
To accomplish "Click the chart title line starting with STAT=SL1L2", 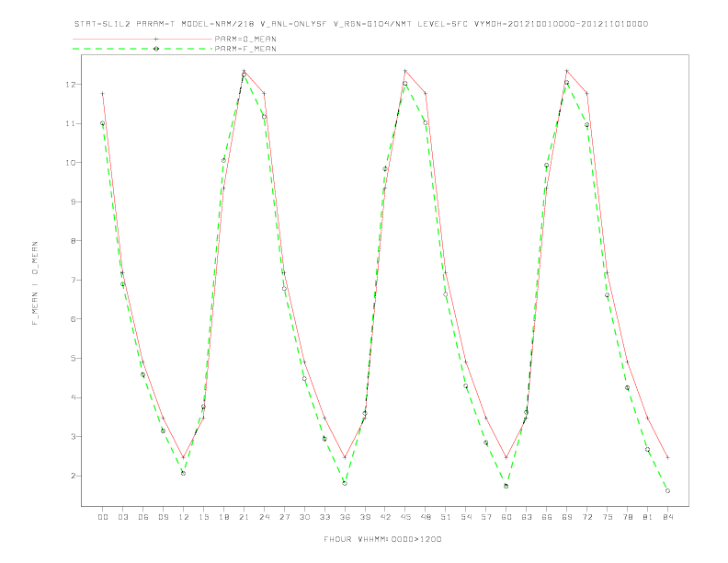I will [x=360, y=24].
